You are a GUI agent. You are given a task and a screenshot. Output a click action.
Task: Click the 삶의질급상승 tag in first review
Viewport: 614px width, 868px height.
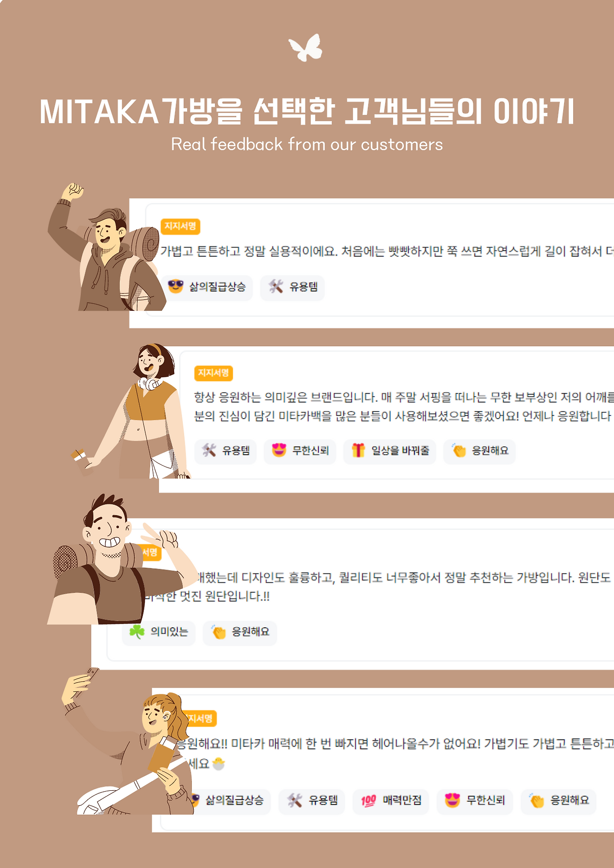pyautogui.click(x=207, y=287)
